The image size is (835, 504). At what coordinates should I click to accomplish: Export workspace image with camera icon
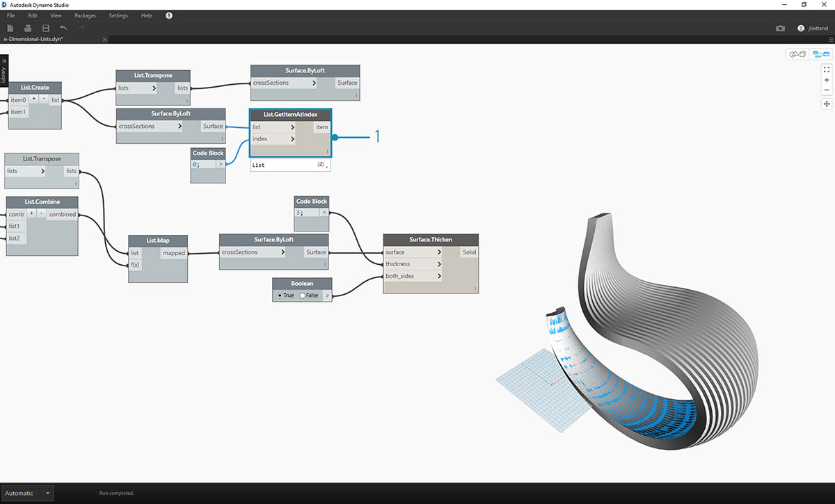[780, 29]
